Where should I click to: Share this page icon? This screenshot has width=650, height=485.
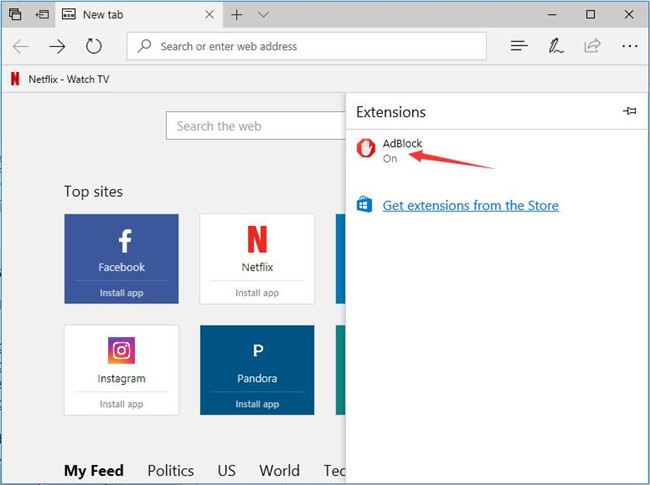click(592, 45)
